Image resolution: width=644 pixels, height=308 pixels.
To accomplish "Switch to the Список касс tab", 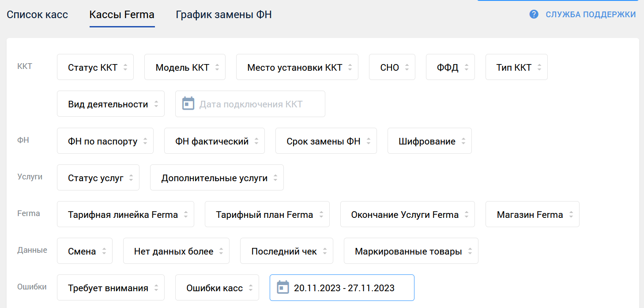I will tap(38, 15).
